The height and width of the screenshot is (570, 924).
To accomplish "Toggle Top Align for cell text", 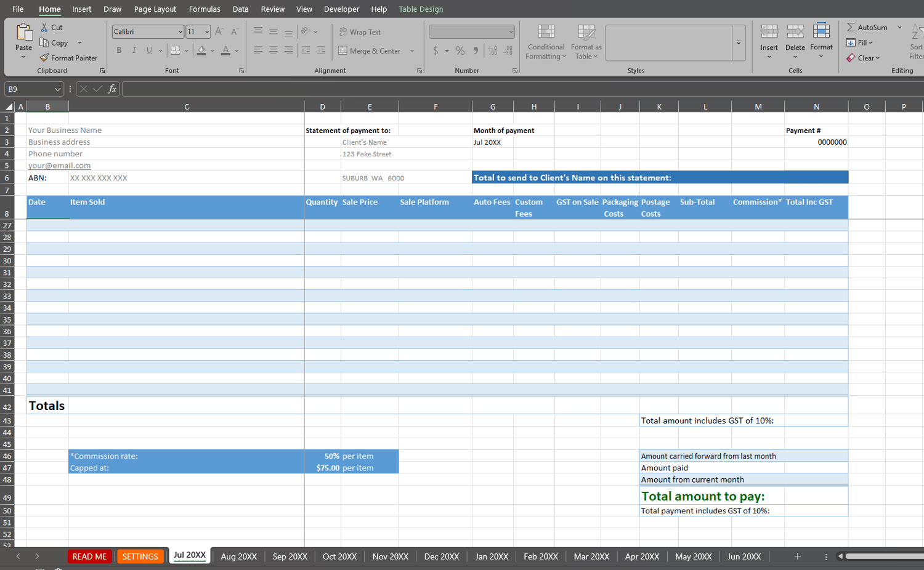I will point(258,31).
